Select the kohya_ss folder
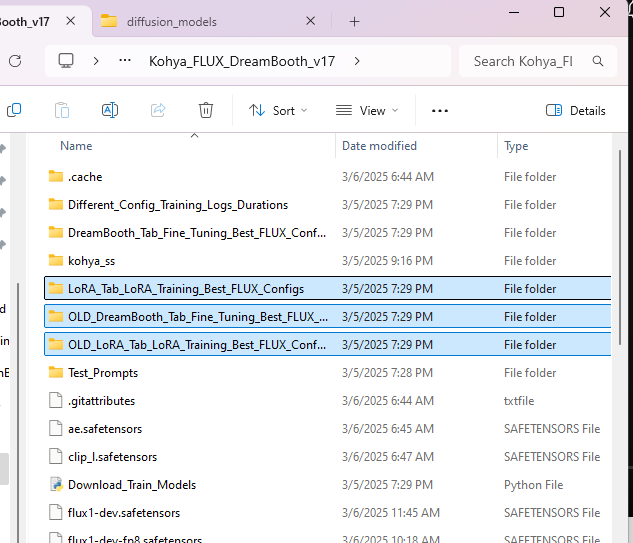Viewport: 633px width, 543px height. [328, 261]
